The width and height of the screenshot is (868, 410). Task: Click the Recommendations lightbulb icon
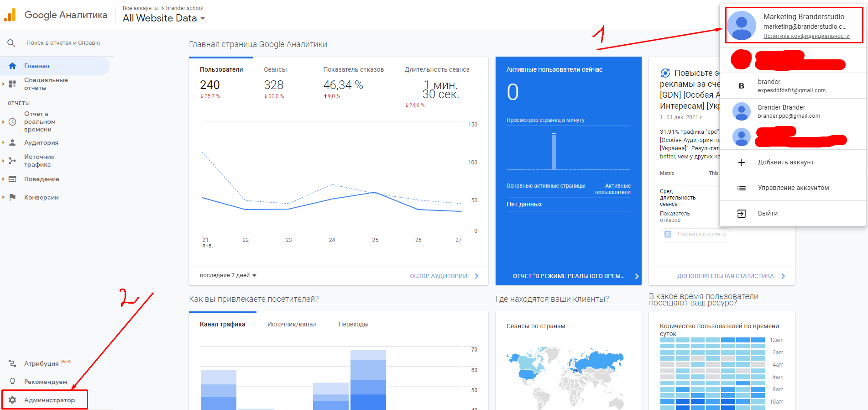[x=12, y=382]
